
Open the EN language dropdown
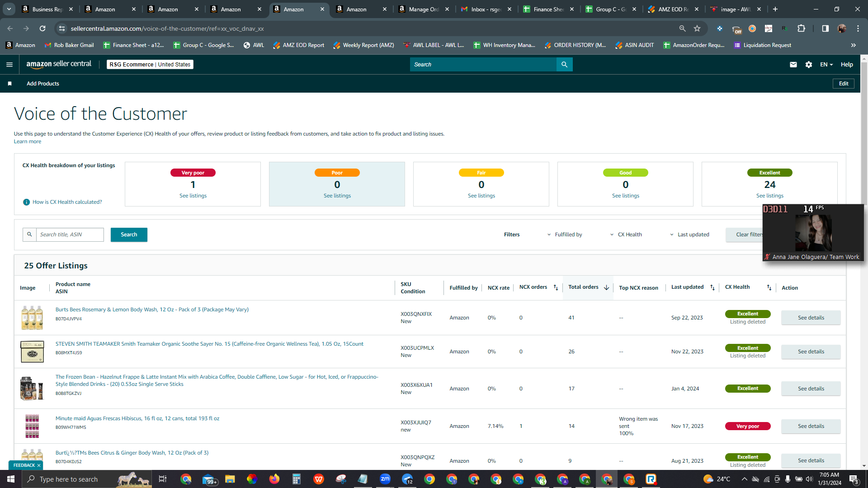coord(826,65)
